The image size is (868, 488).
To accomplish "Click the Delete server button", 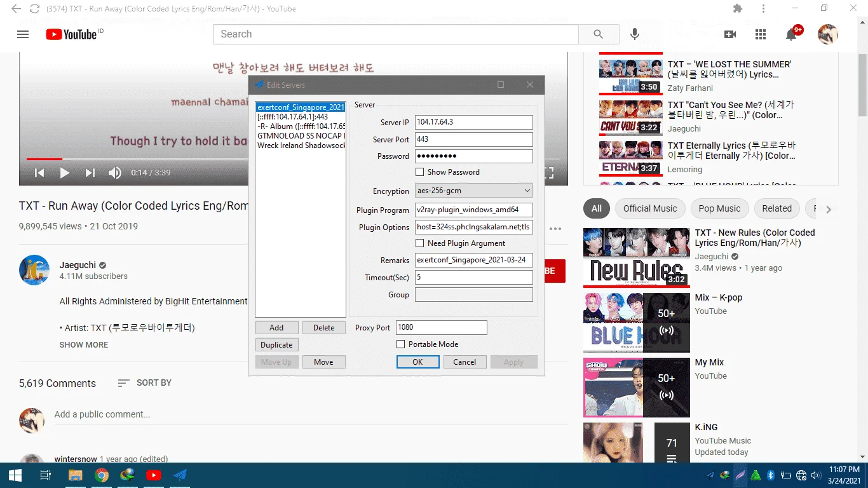I will 323,328.
